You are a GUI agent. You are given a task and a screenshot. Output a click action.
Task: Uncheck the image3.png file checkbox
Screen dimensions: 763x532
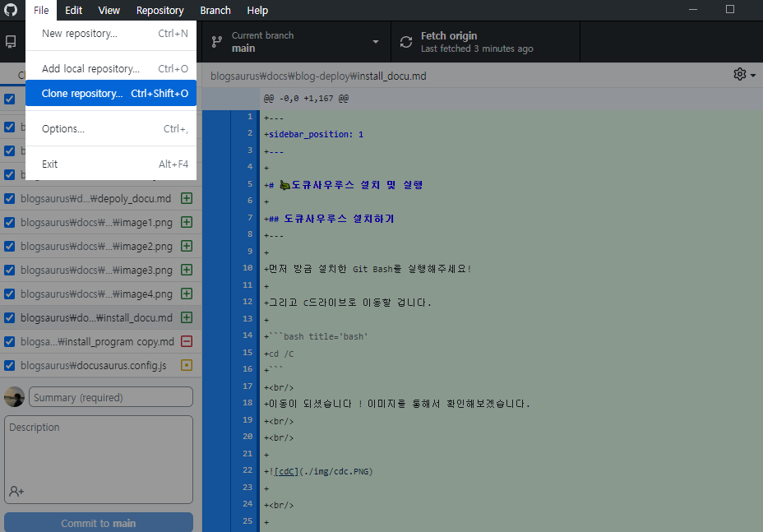click(x=9, y=271)
